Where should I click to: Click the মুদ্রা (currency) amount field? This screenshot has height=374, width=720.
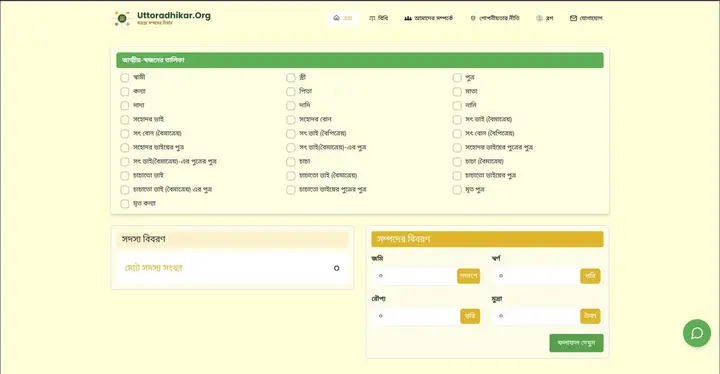(536, 316)
